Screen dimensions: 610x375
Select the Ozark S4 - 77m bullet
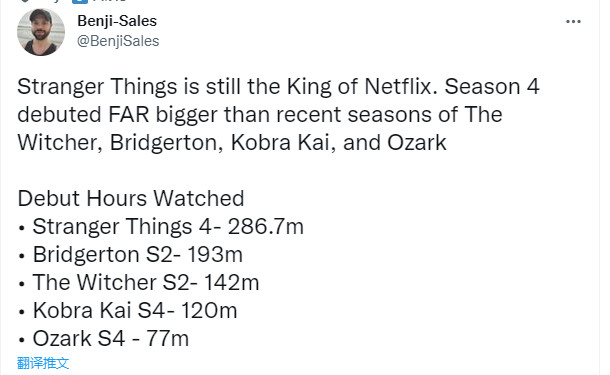[x=103, y=338]
